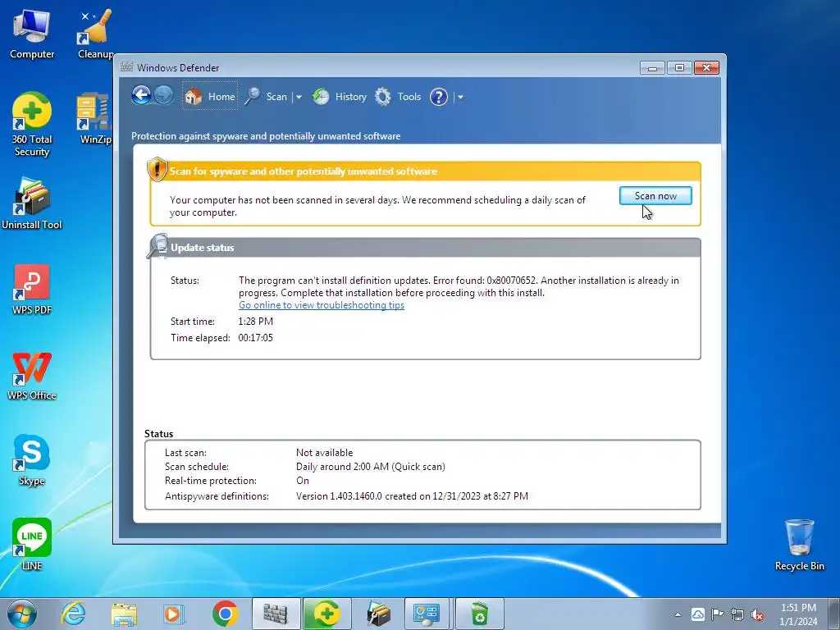The height and width of the screenshot is (630, 840).
Task: Click the 'Daily around 2:00 AM (Quick scan)' text
Action: pyautogui.click(x=370, y=467)
